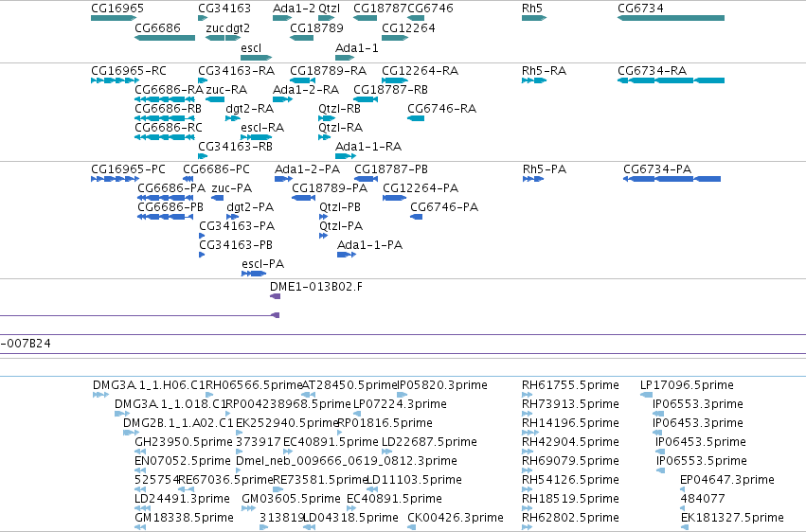This screenshot has width=806, height=532.
Task: Click the CG6746-RA transcript label
Action: point(442,109)
